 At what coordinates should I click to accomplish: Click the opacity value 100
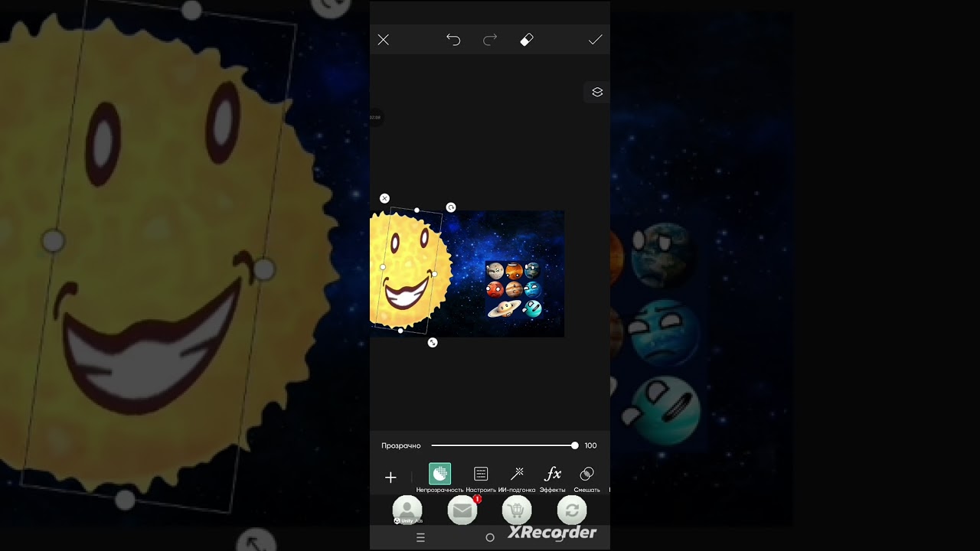click(x=591, y=445)
